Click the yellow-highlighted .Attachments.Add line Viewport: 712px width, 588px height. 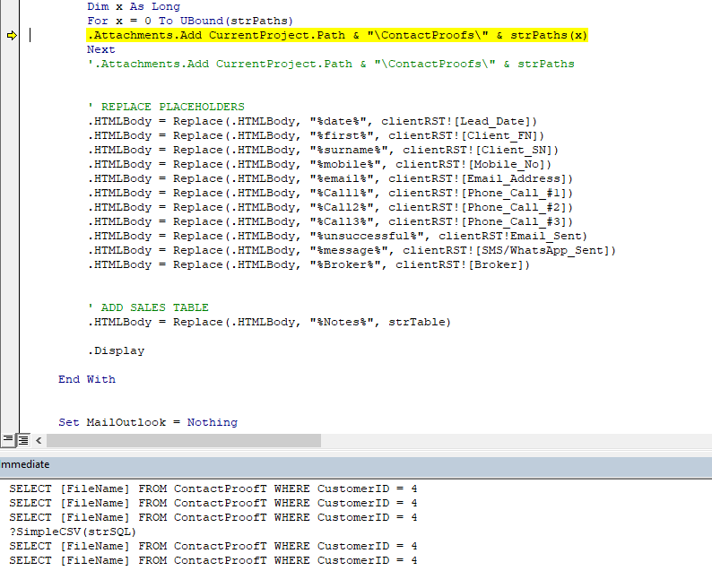pyautogui.click(x=337, y=36)
